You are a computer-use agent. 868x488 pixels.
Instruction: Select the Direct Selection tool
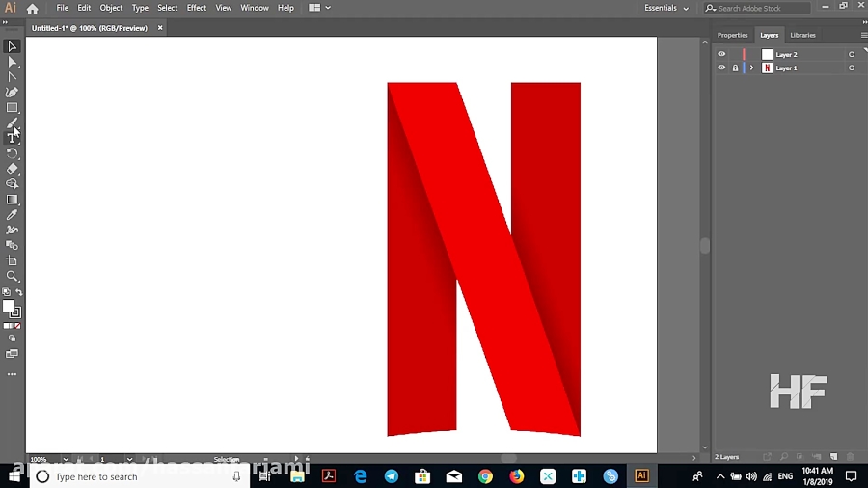pyautogui.click(x=12, y=62)
